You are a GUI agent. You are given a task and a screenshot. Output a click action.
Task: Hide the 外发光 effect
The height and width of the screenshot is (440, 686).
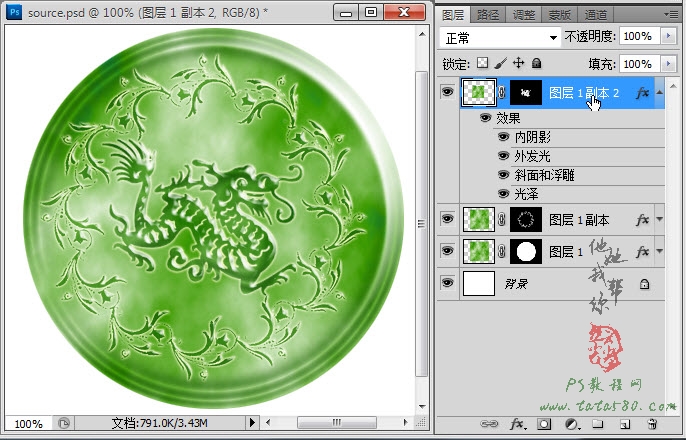point(503,156)
